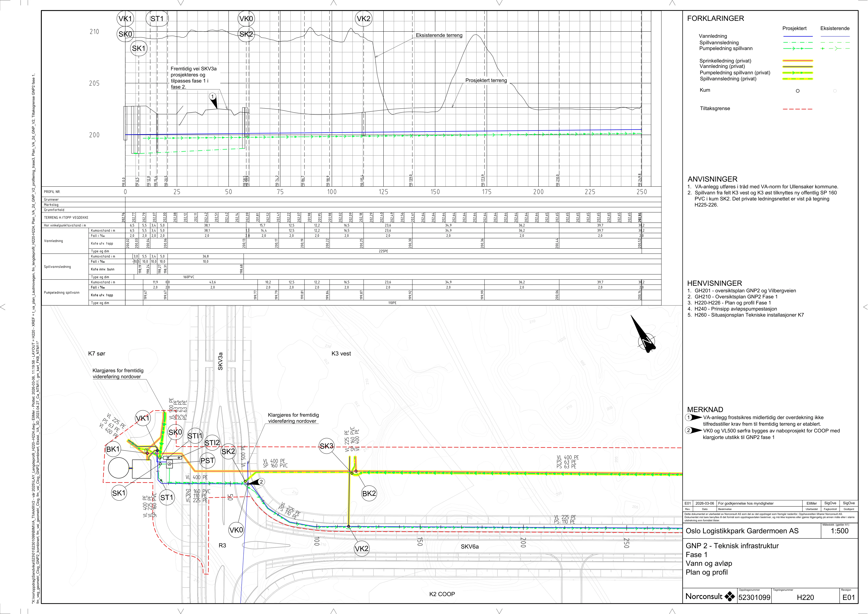Click the '160PVC' pipe dimension in the table
The width and height of the screenshot is (868, 614).
189,277
